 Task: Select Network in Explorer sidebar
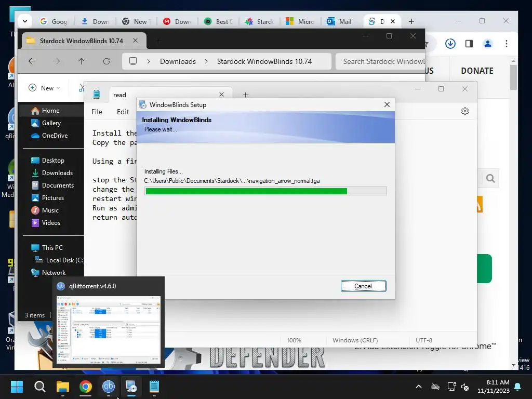point(48,272)
